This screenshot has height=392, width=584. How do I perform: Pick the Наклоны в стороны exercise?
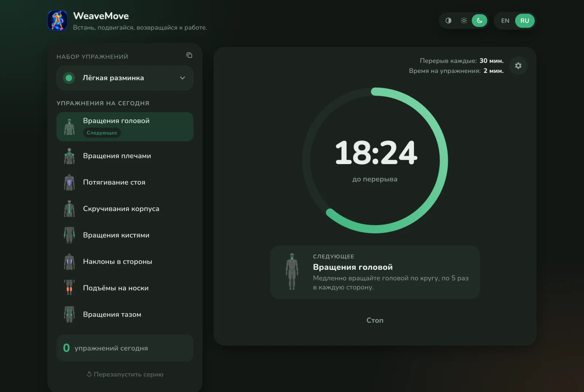(x=125, y=262)
